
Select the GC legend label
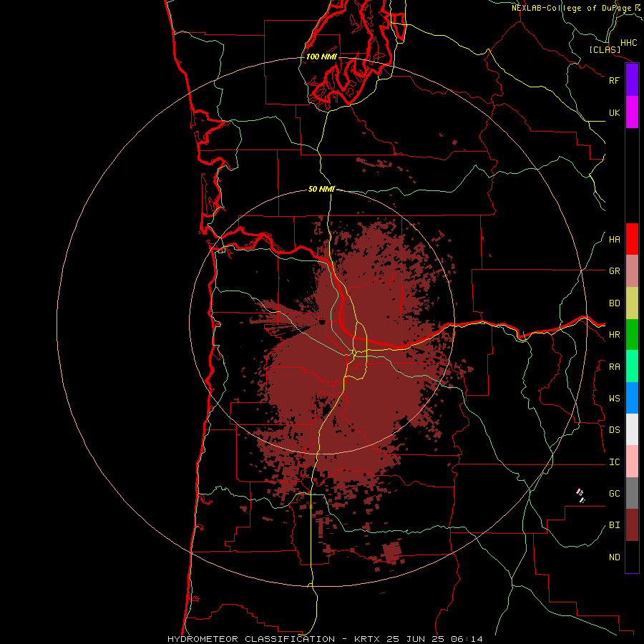click(615, 493)
